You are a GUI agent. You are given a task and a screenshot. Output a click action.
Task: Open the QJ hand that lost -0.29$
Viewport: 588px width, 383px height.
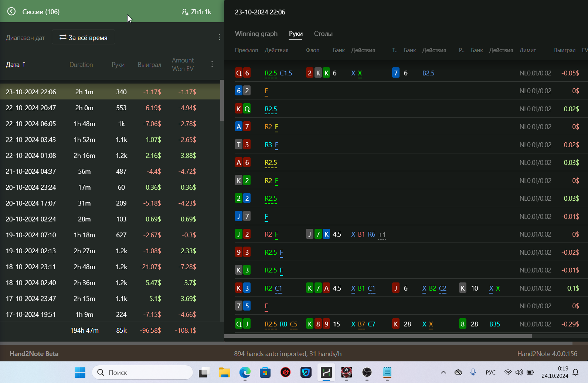coord(411,324)
